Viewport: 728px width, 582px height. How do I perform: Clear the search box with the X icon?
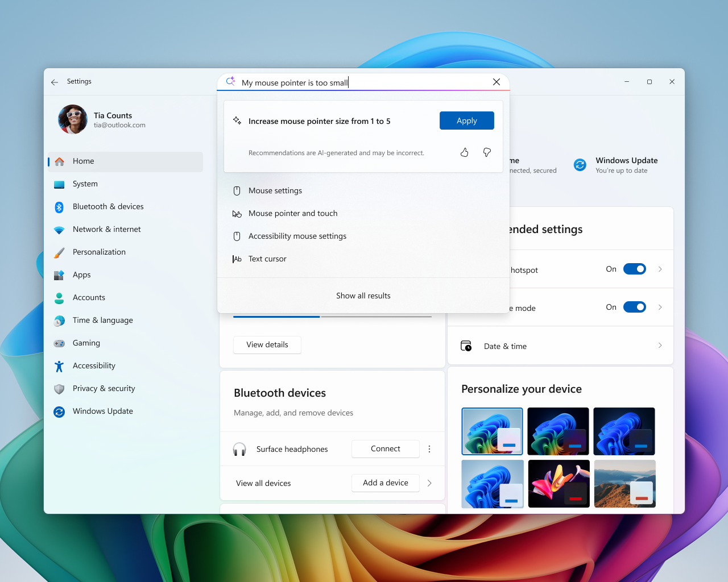pos(497,82)
